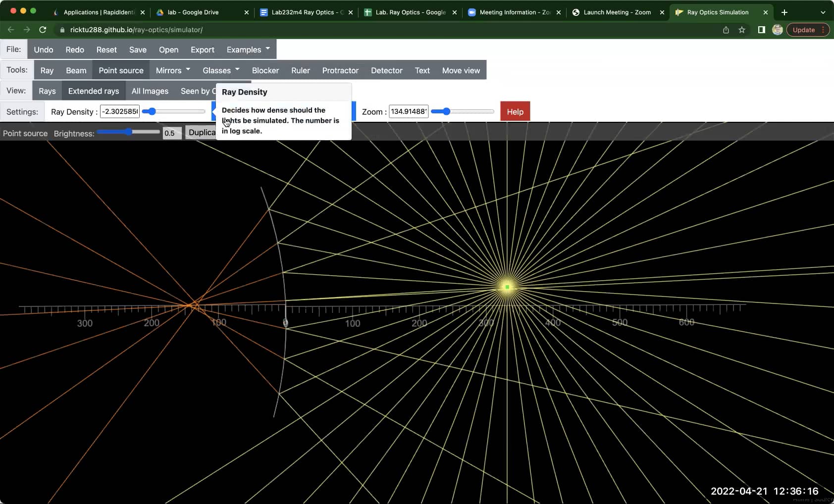The height and width of the screenshot is (504, 834).
Task: Bookmark this page with the star icon
Action: pos(741,30)
